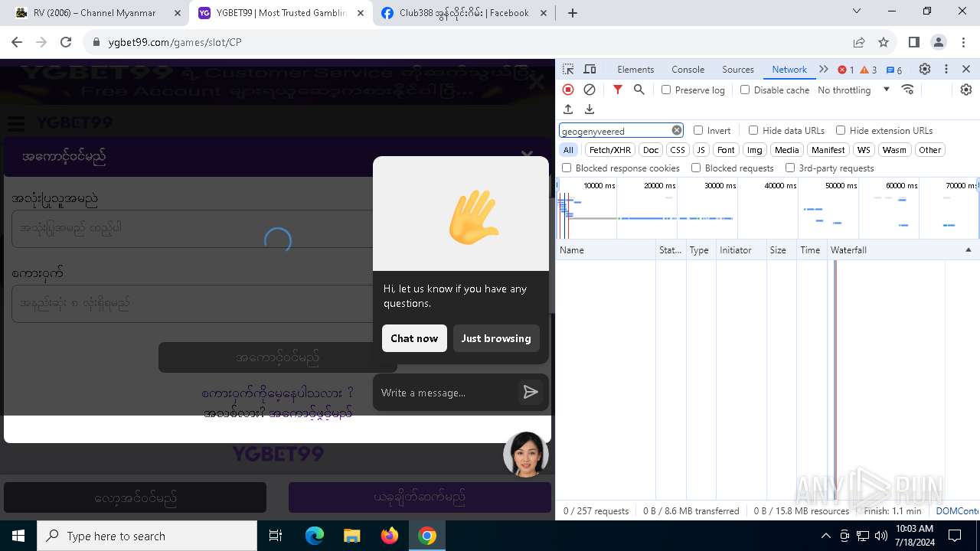This screenshot has height=551, width=980.
Task: Show hidden system tray icons
Action: 825,536
